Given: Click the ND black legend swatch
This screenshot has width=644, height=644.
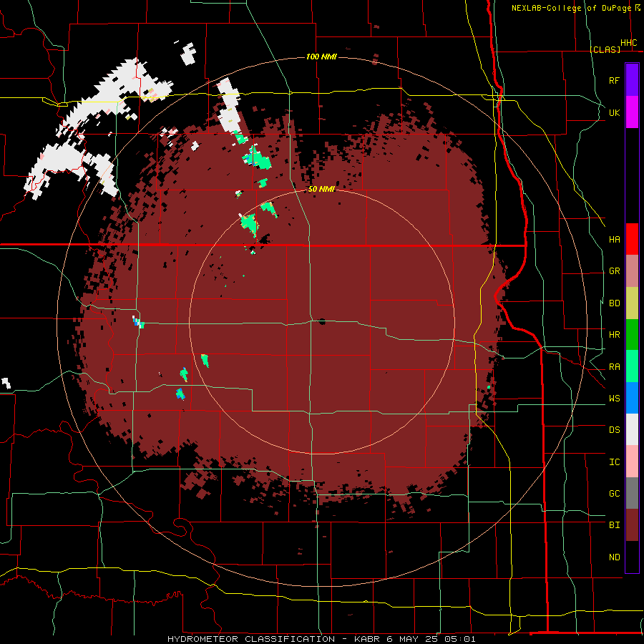Looking at the screenshot, I should pyautogui.click(x=632, y=557).
